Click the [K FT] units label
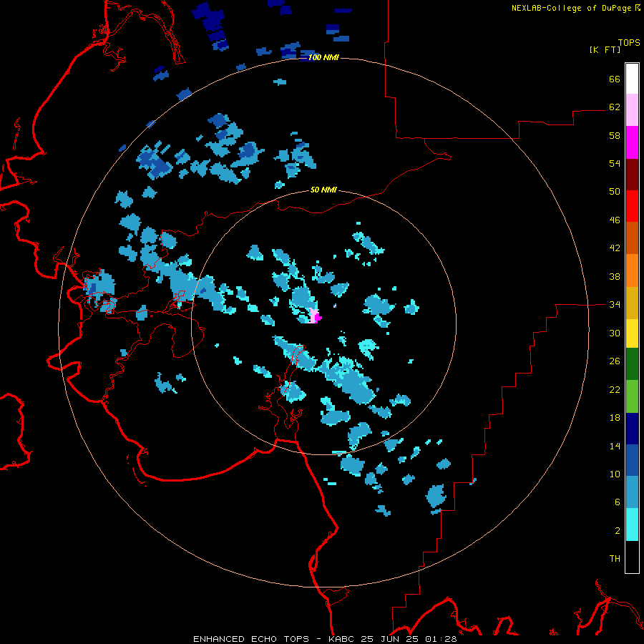This screenshot has width=644, height=644. tap(605, 50)
